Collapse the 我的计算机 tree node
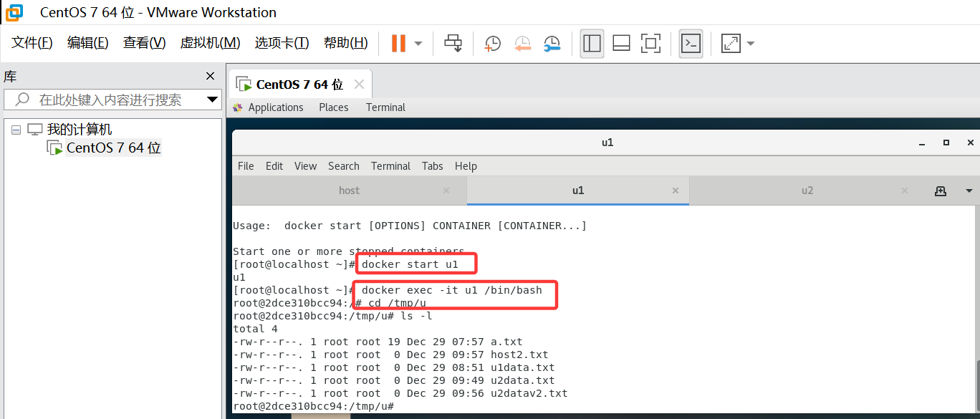 pos(16,128)
